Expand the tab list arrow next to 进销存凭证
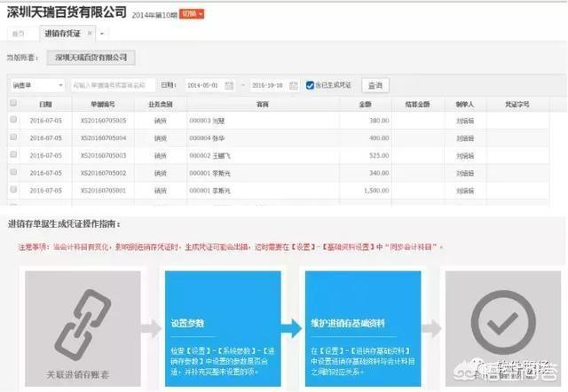 point(103,34)
